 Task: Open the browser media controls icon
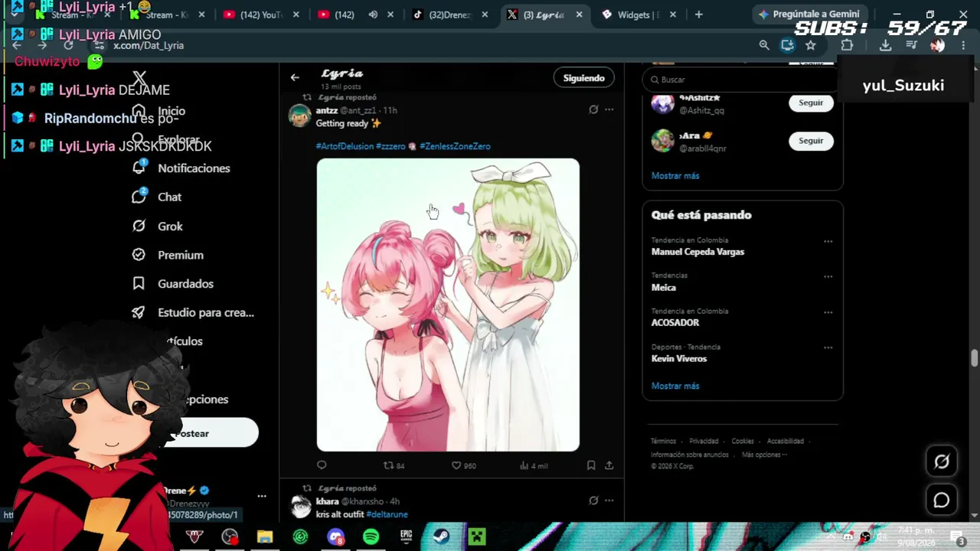tap(911, 45)
